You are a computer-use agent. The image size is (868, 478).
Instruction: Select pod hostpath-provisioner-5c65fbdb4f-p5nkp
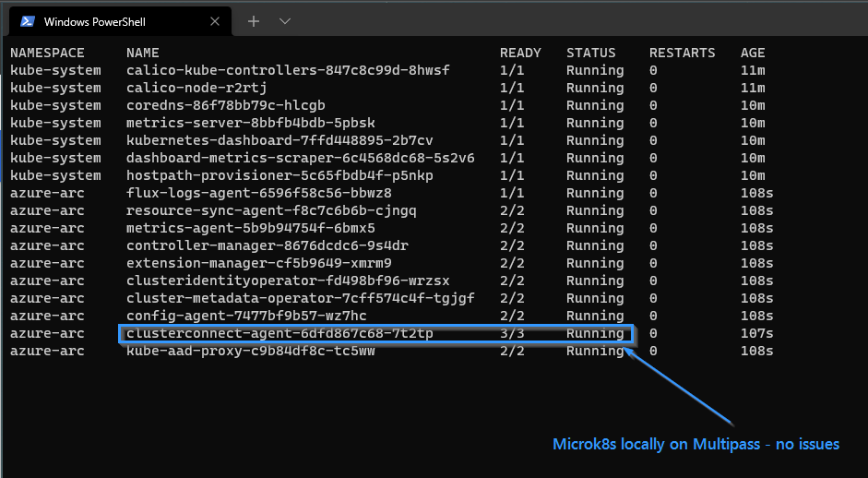point(279,175)
